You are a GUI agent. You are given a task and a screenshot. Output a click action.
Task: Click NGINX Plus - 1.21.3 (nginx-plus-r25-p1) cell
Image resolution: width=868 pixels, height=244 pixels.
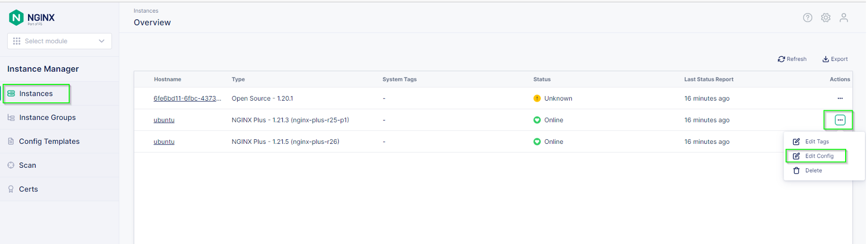tap(290, 120)
